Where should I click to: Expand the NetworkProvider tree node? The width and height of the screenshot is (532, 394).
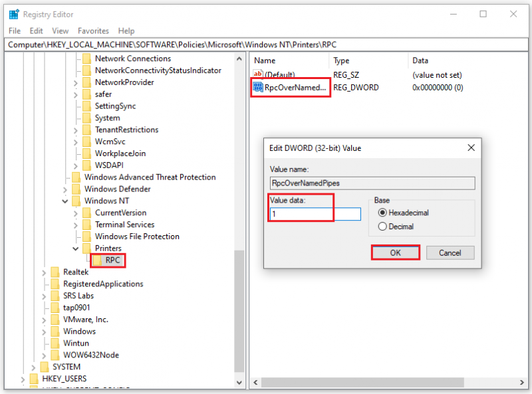75,83
